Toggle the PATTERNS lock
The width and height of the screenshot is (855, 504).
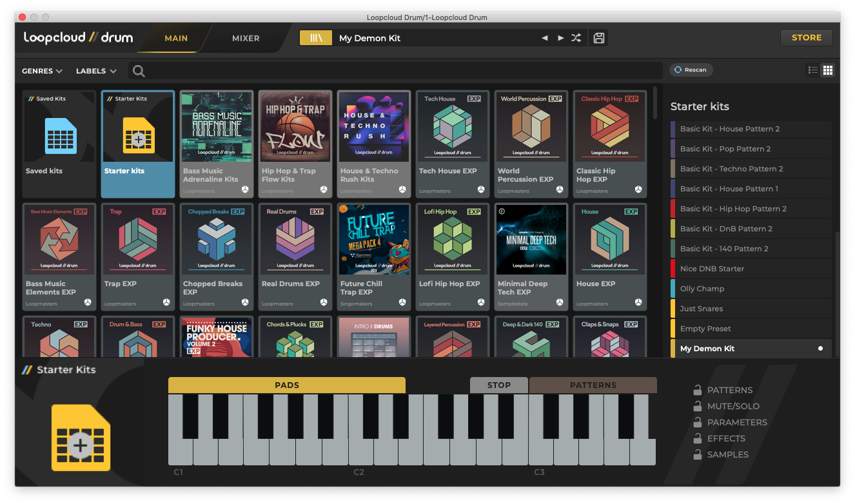[x=697, y=390]
